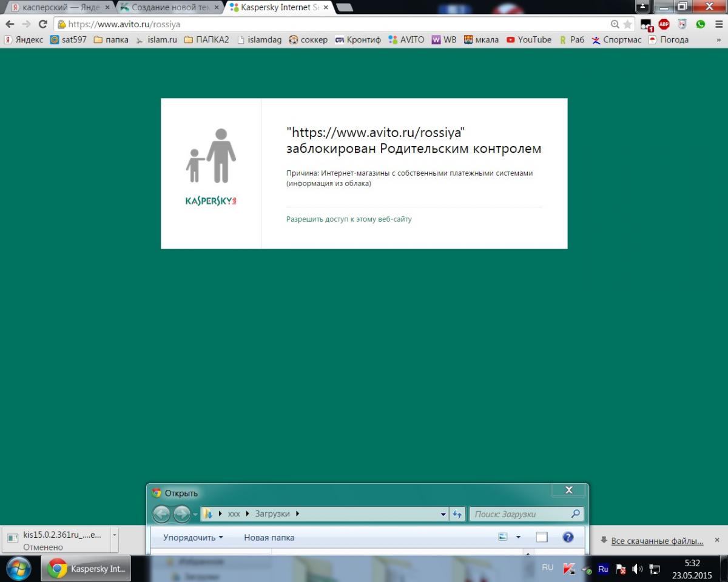Expand the Упорядочить dropdown menu
The width and height of the screenshot is (728, 582).
[x=193, y=537]
